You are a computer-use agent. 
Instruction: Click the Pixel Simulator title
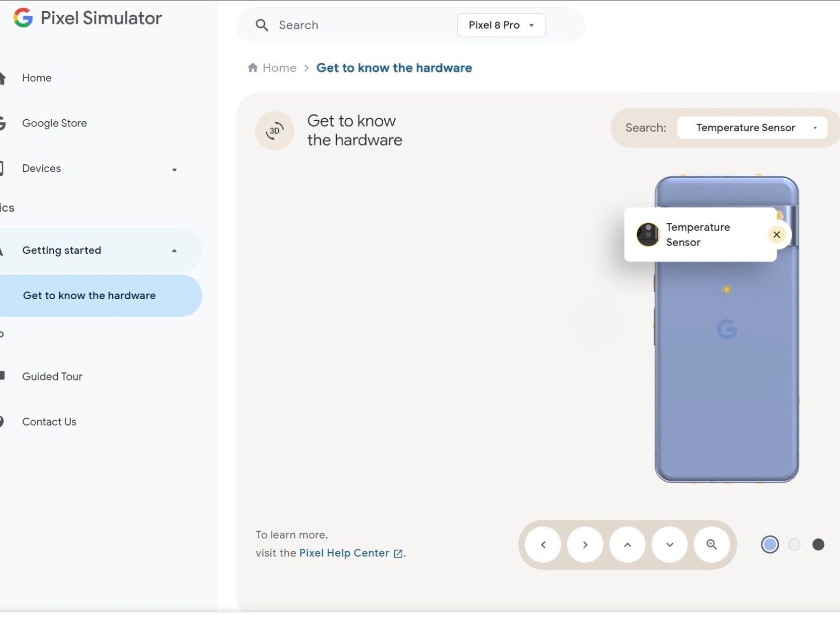(101, 18)
